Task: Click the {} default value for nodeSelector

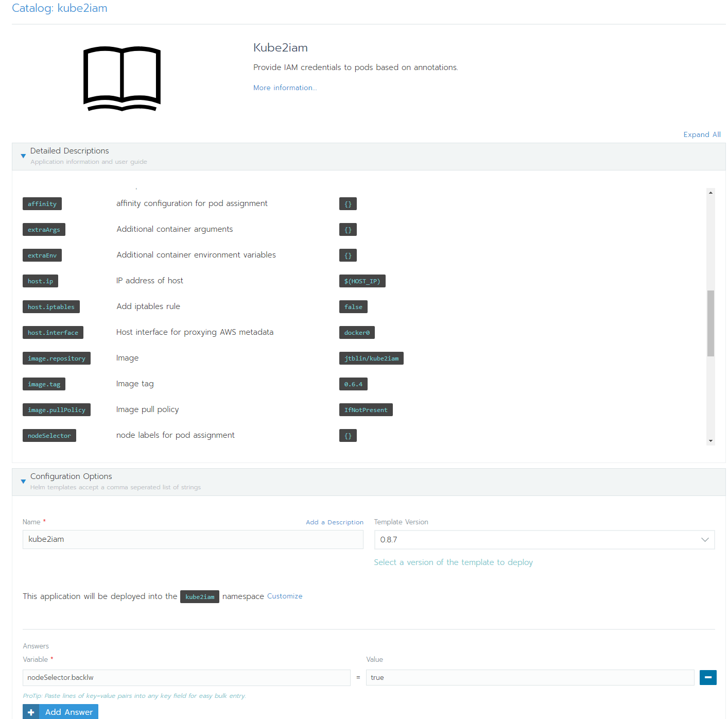Action: click(x=348, y=436)
